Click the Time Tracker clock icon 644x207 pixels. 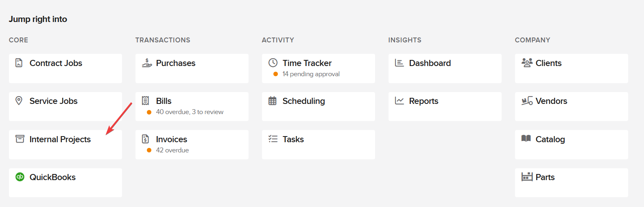tap(273, 63)
